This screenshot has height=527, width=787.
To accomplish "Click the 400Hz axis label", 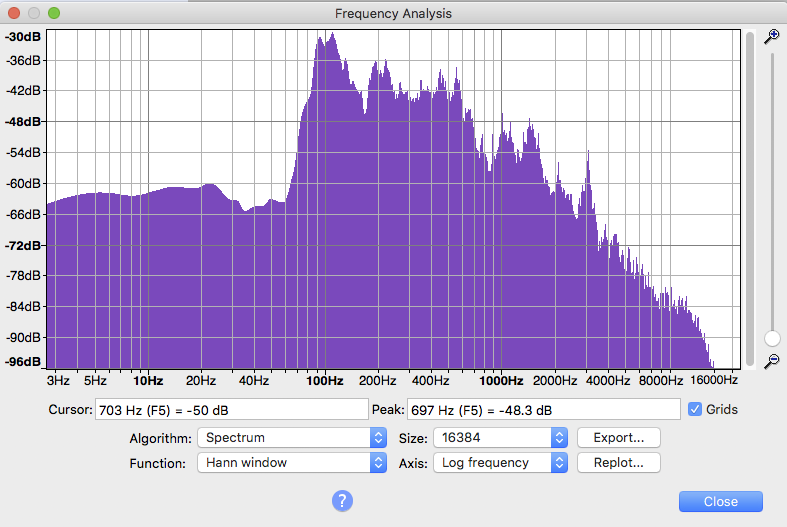I will pyautogui.click(x=431, y=381).
